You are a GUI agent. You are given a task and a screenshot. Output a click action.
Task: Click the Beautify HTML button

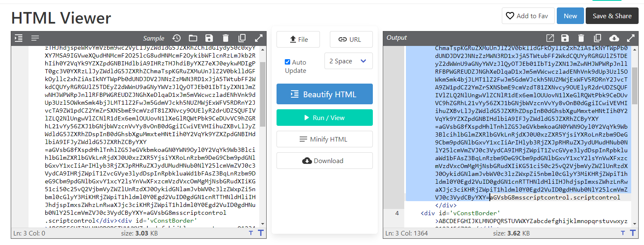click(324, 94)
